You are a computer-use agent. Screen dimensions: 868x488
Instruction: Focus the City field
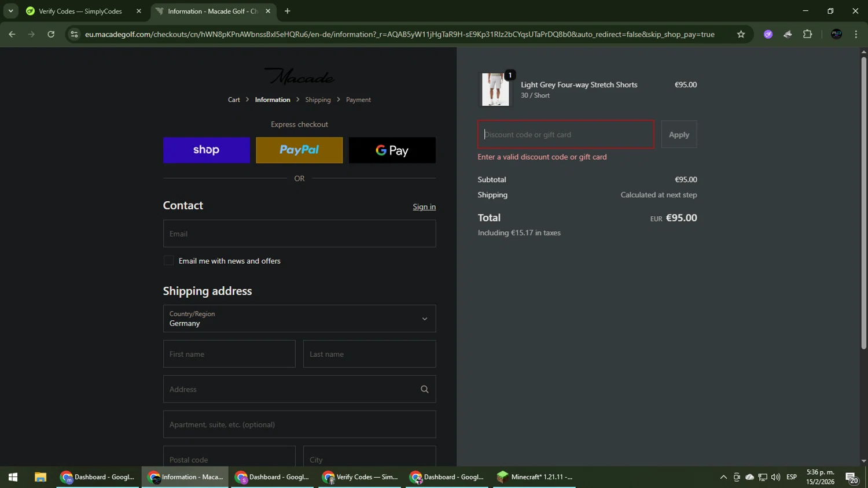(369, 457)
